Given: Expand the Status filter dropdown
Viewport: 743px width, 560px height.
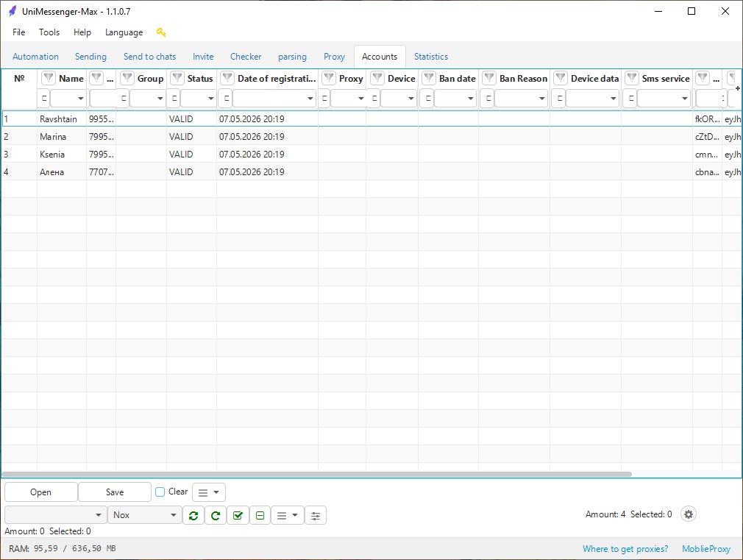Looking at the screenshot, I should click(x=211, y=98).
